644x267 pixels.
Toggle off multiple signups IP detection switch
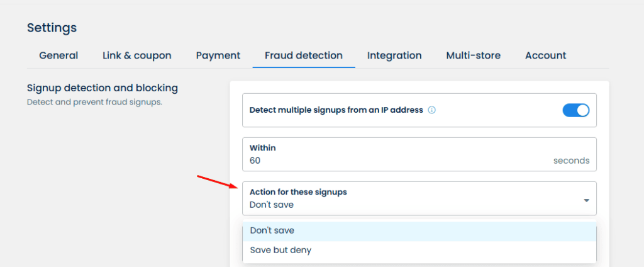tap(575, 110)
